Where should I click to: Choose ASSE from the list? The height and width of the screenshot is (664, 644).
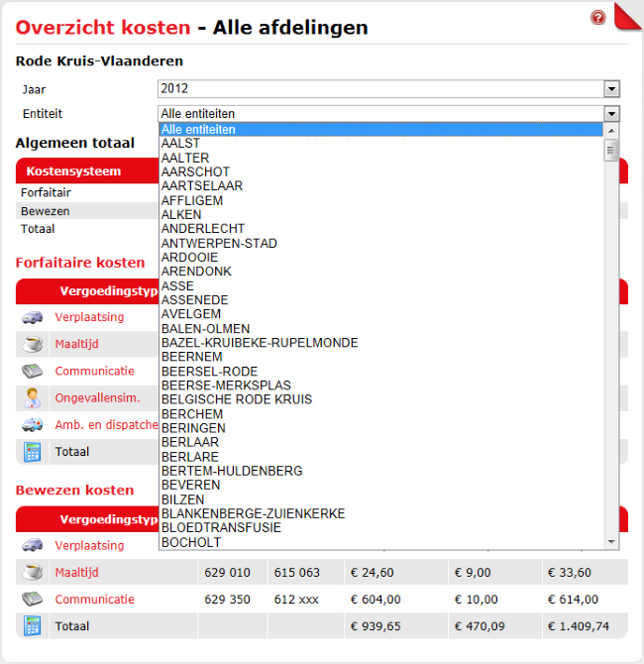381,285
